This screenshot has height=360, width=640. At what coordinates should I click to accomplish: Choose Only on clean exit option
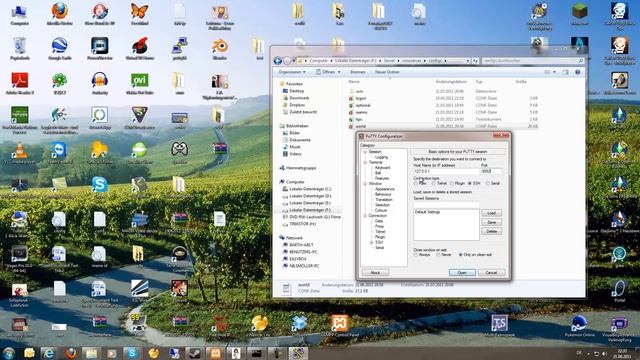[x=461, y=255]
